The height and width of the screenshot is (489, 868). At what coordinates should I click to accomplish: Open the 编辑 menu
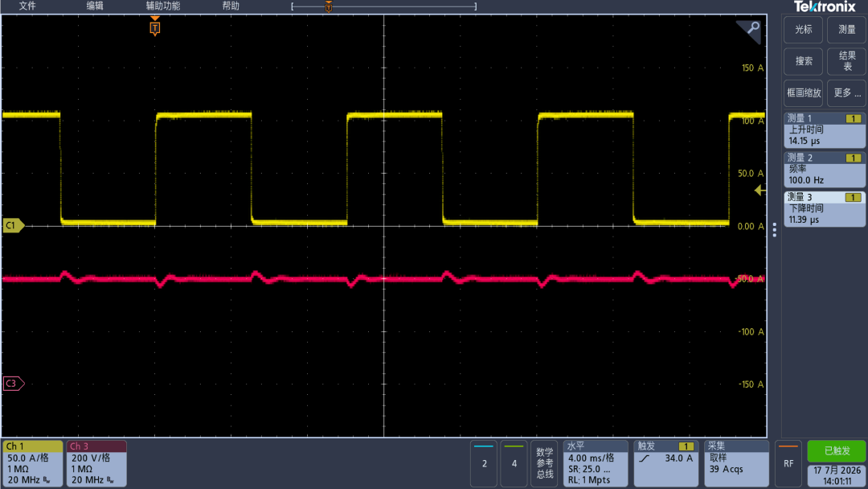point(95,6)
